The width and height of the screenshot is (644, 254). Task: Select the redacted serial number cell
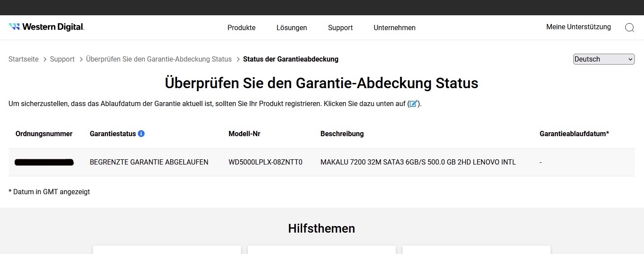point(44,162)
